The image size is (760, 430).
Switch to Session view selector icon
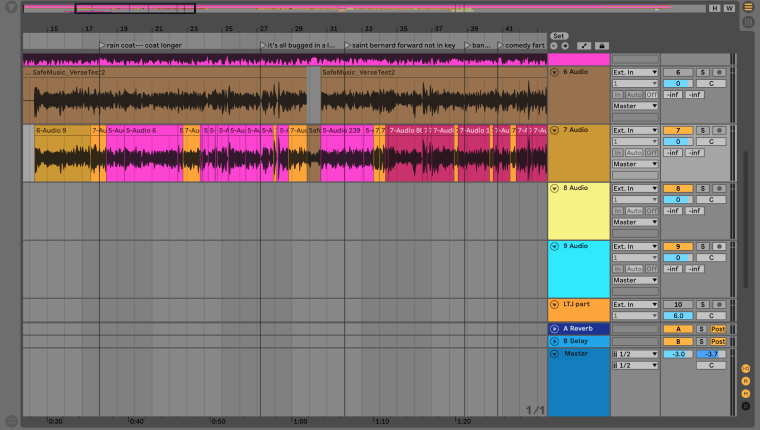coord(748,22)
